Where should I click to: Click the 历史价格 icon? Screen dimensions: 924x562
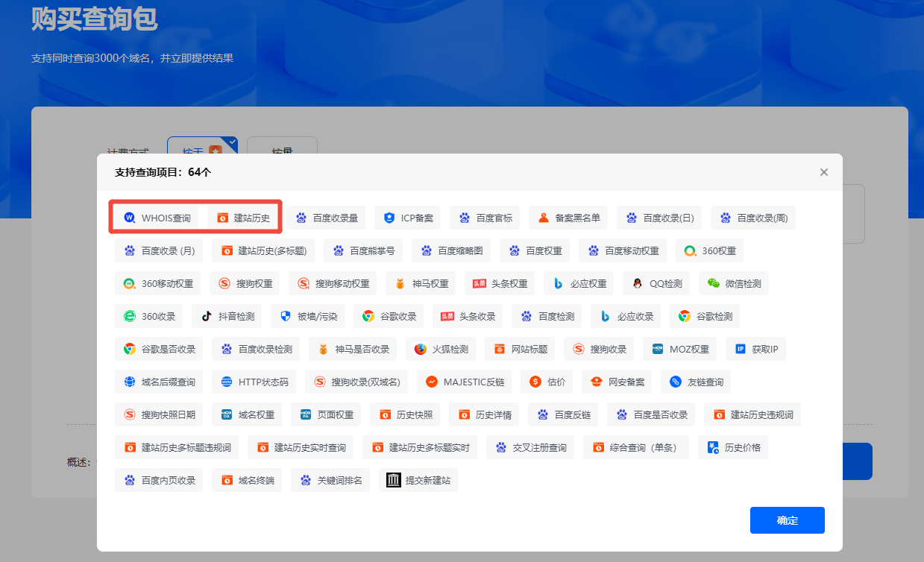click(x=712, y=447)
